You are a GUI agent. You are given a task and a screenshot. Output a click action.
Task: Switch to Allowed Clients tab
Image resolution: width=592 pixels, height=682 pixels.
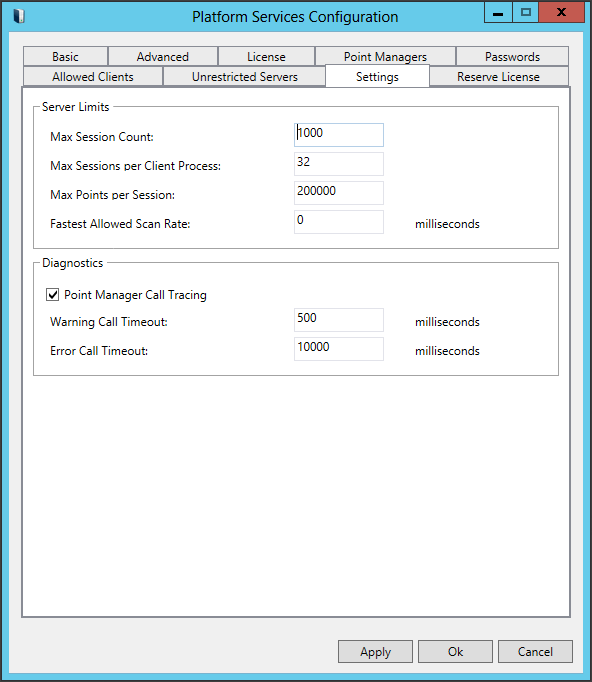tap(93, 77)
